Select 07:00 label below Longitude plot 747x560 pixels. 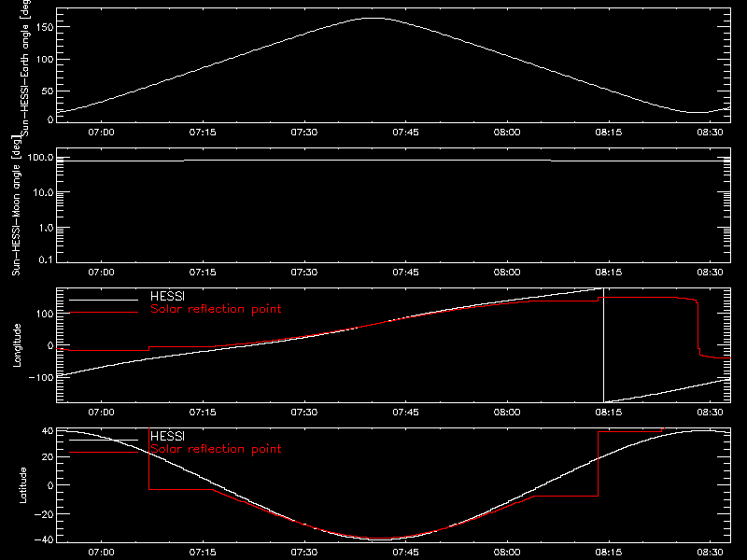coord(101,412)
